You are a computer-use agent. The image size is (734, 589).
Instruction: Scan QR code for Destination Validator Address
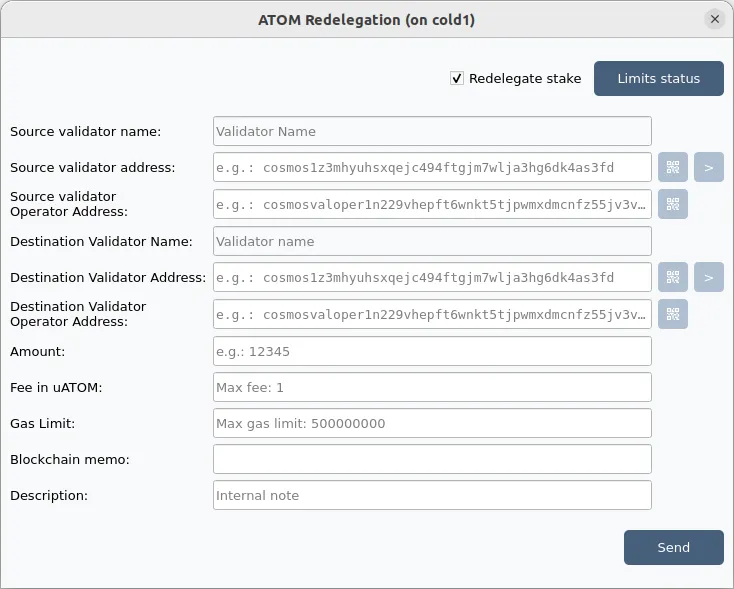tap(673, 277)
